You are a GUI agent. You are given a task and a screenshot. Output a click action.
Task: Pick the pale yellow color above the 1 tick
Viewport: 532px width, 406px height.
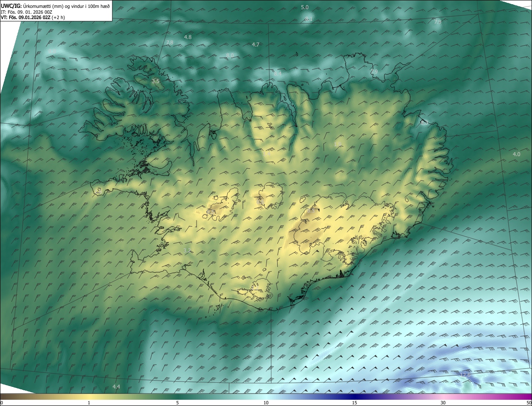(x=89, y=396)
